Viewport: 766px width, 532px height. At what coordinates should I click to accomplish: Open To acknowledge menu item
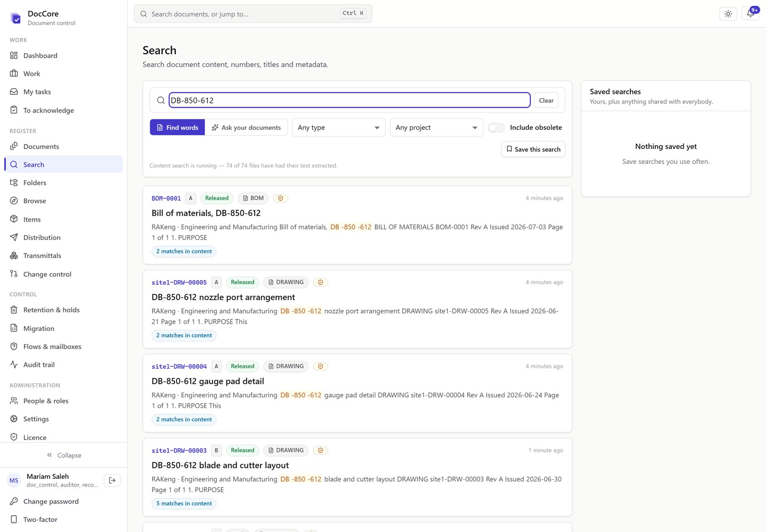[x=63, y=110]
